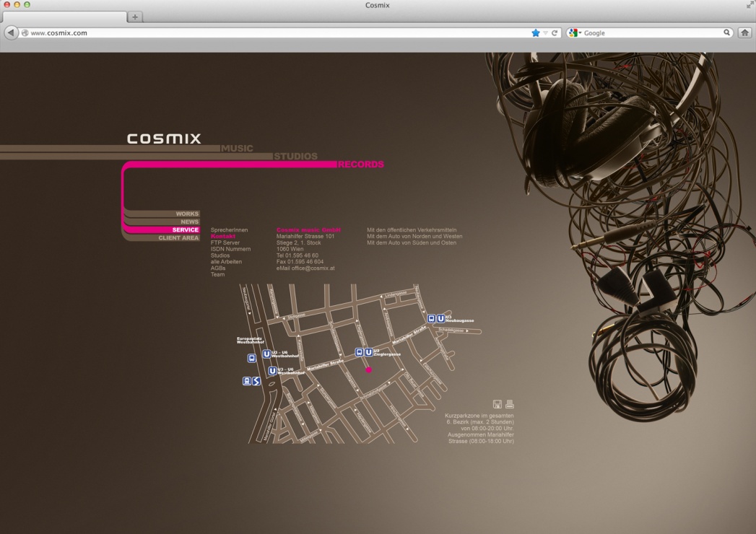Click the U3 Neubaugasse subway icon
This screenshot has height=534, width=756.
[x=440, y=318]
